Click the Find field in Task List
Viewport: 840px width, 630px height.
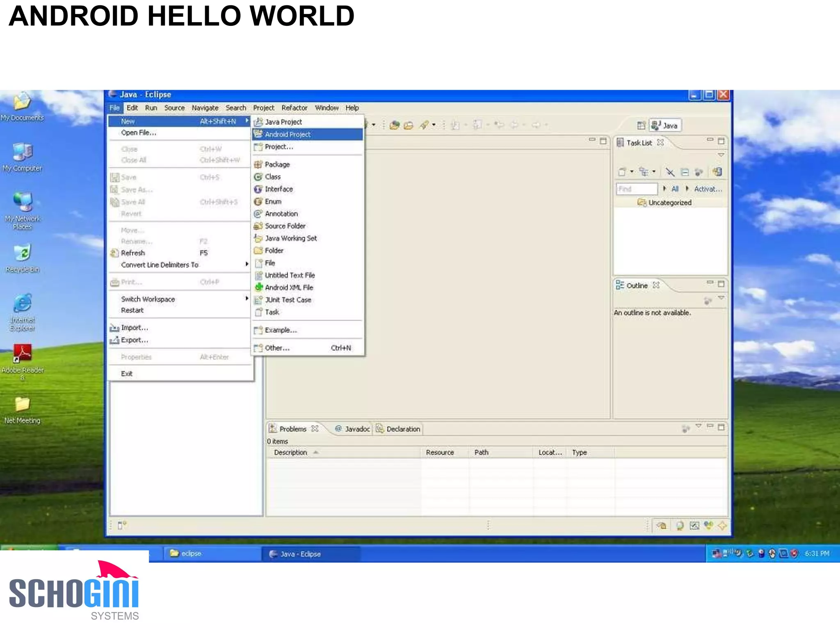[637, 189]
